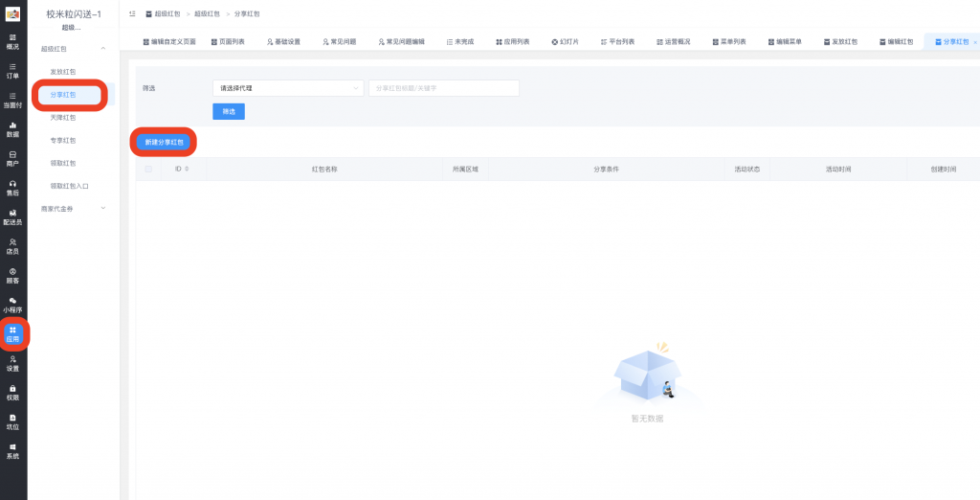
Task: Open the 数据 data sidebar icon
Action: pos(12,129)
